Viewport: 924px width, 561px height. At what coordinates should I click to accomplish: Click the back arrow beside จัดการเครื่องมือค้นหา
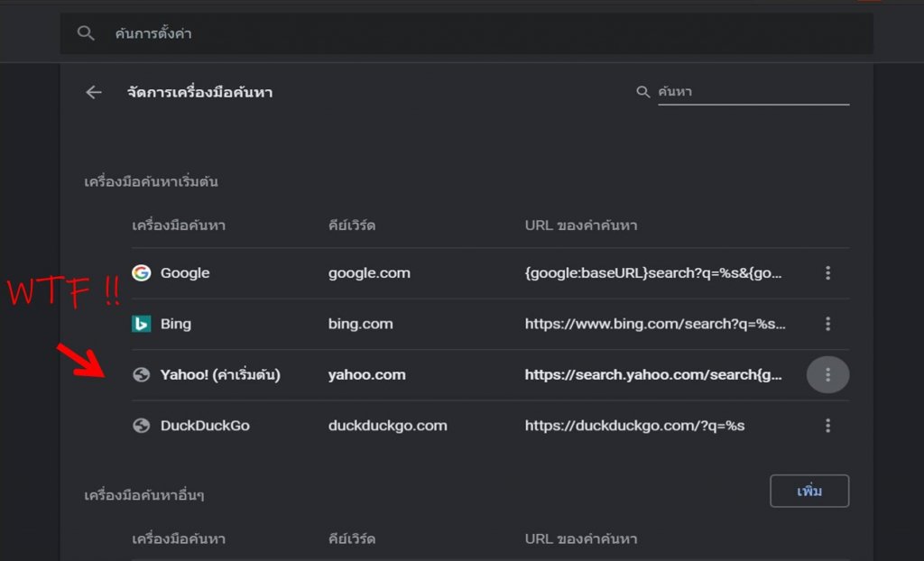point(94,92)
